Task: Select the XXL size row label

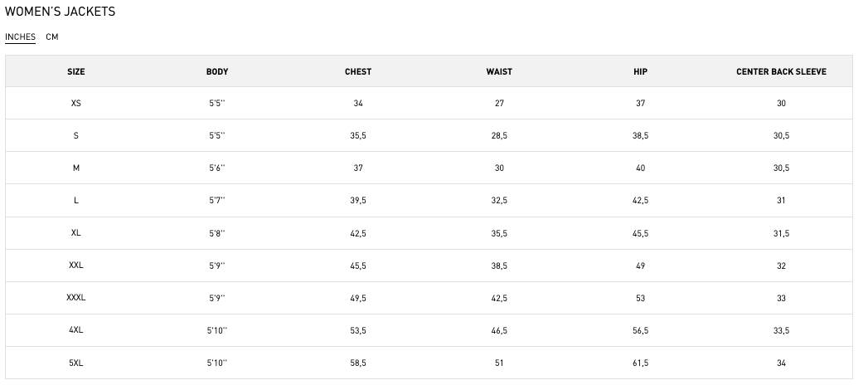Action: click(76, 266)
